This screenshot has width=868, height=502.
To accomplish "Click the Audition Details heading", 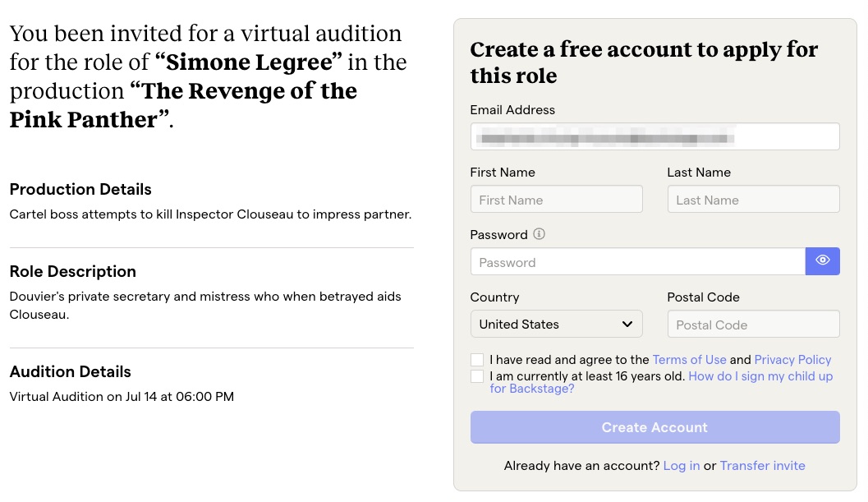I will click(x=71, y=372).
